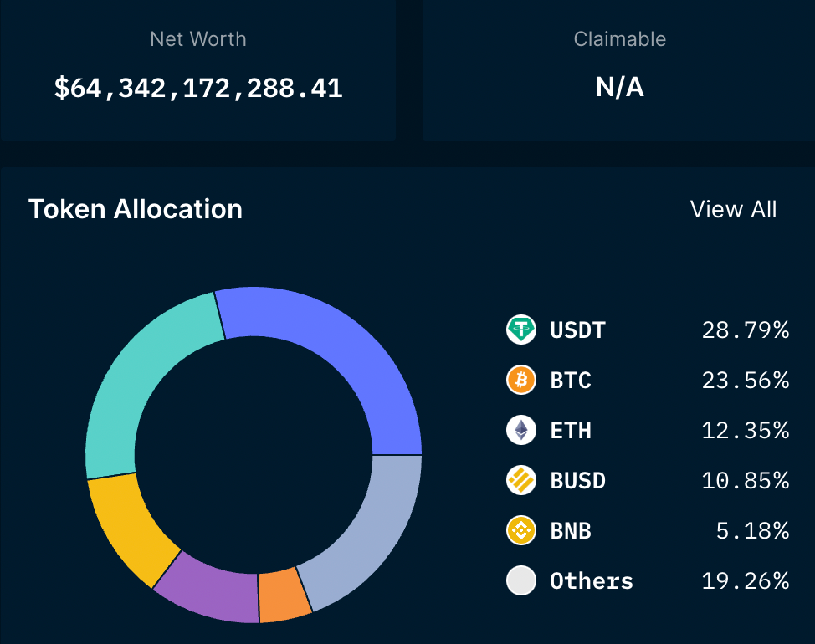Click the 28.79% USDT percentage value
This screenshot has height=644, width=815.
click(x=745, y=330)
